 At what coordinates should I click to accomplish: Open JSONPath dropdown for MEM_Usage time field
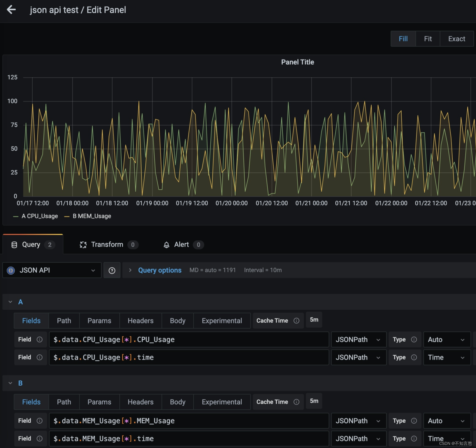pos(359,438)
